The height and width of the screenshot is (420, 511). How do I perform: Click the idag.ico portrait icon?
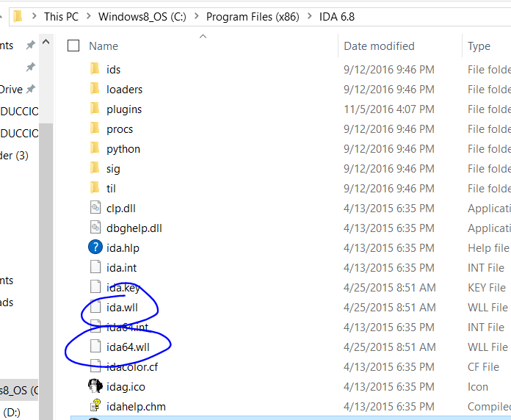coord(95,386)
